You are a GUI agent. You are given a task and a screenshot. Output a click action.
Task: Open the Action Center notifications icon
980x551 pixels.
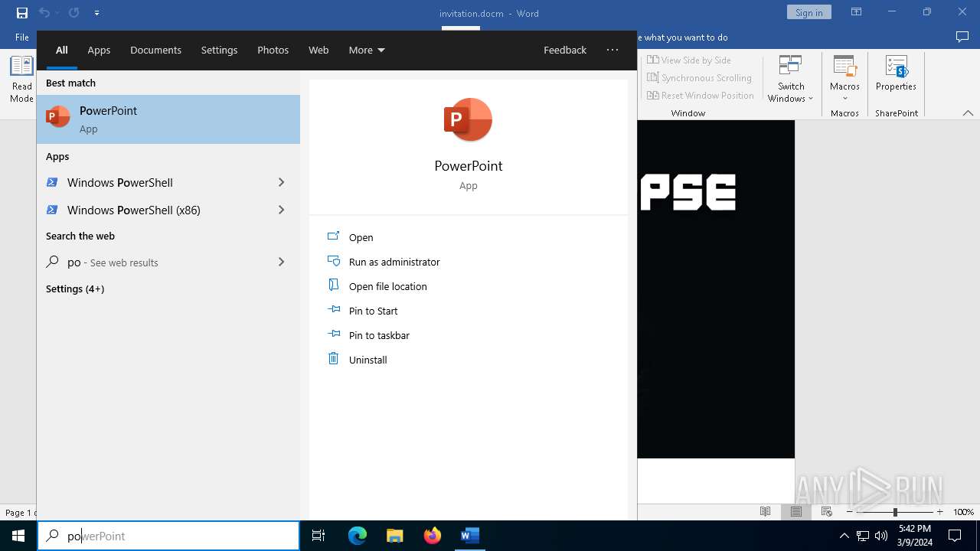[955, 536]
